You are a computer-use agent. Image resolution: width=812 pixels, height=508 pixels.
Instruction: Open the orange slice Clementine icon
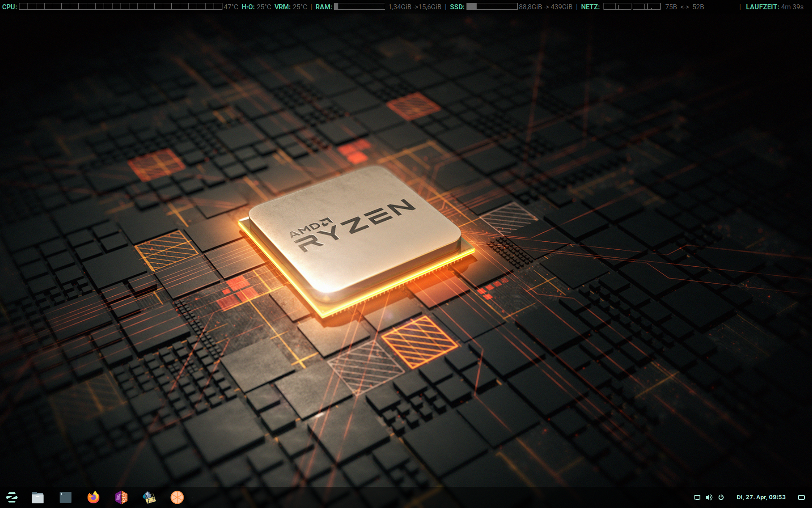pos(177,497)
